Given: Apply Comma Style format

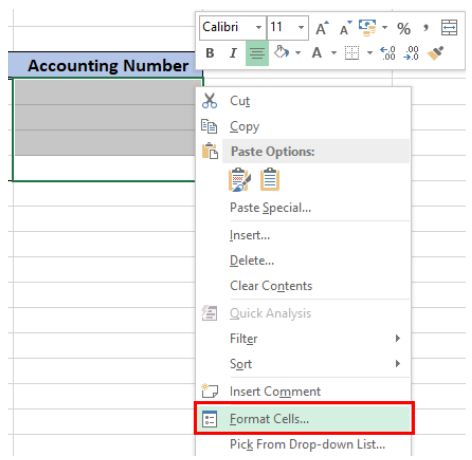Looking at the screenshot, I should pyautogui.click(x=426, y=28).
